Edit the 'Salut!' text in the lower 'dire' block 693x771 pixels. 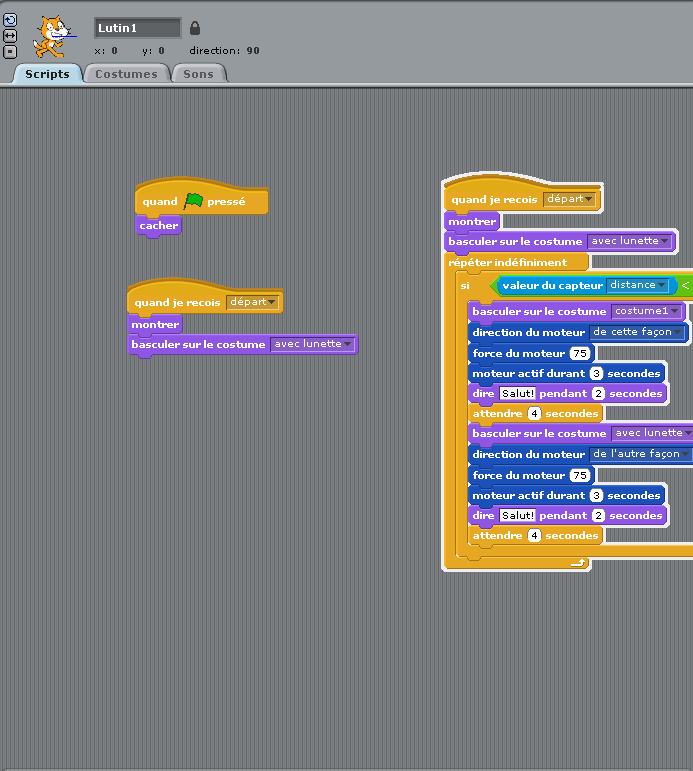pyautogui.click(x=517, y=515)
